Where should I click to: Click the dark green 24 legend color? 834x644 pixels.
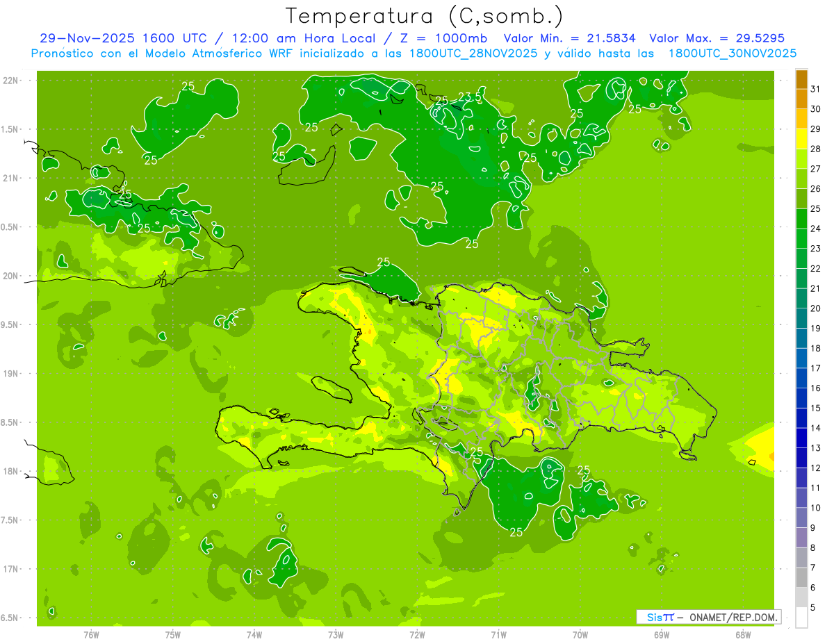[801, 219]
